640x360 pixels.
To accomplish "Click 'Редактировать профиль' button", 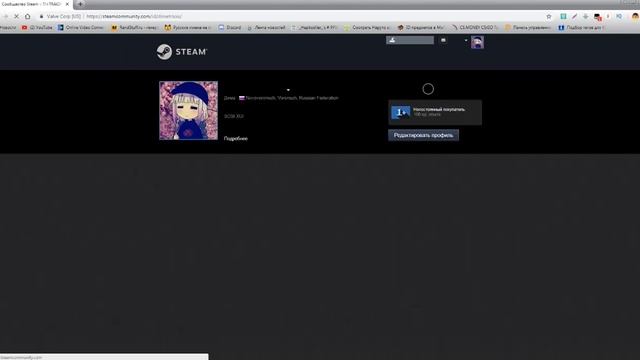I will 423,135.
